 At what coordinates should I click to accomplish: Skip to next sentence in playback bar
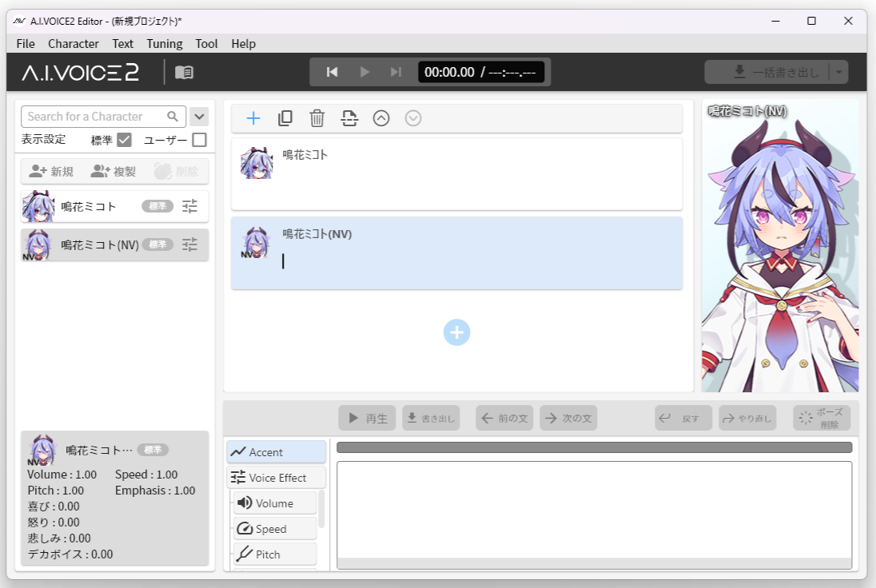(396, 72)
